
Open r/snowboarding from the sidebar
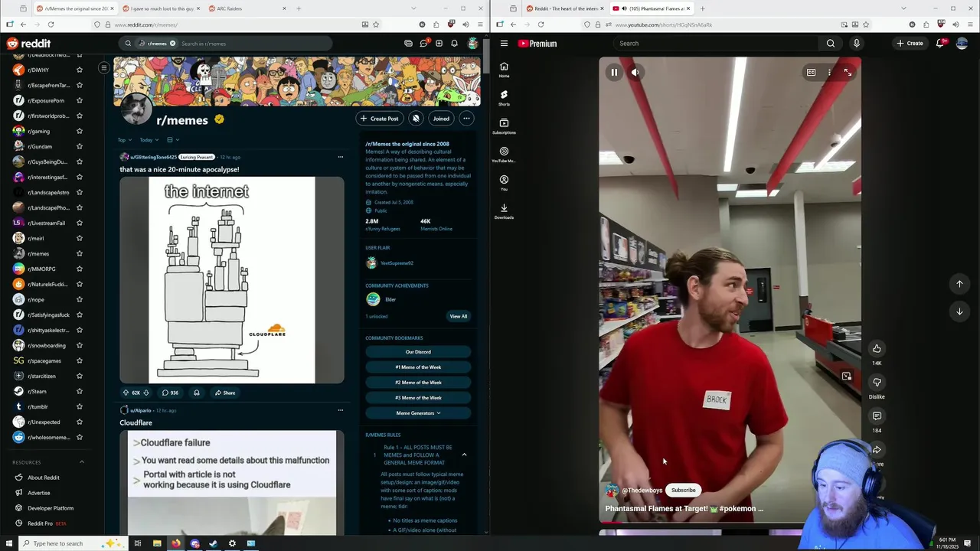pos(46,345)
